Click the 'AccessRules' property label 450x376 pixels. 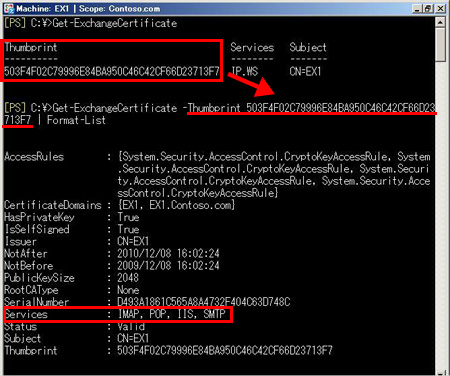pos(34,157)
